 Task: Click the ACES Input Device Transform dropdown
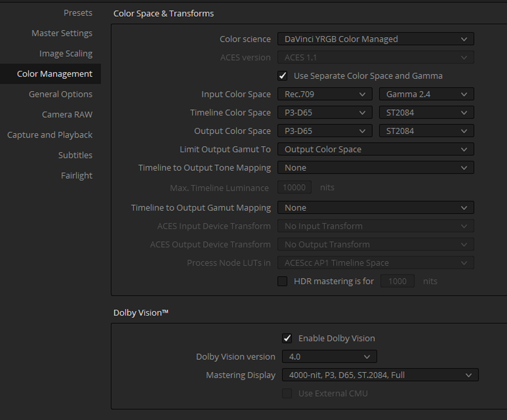[376, 226]
